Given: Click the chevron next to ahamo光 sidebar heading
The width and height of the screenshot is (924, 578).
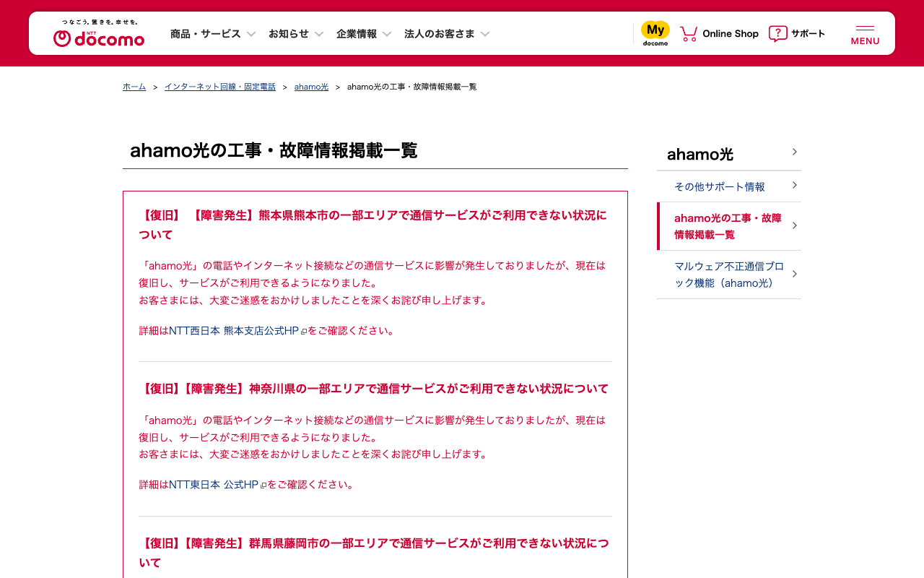Looking at the screenshot, I should 794,152.
